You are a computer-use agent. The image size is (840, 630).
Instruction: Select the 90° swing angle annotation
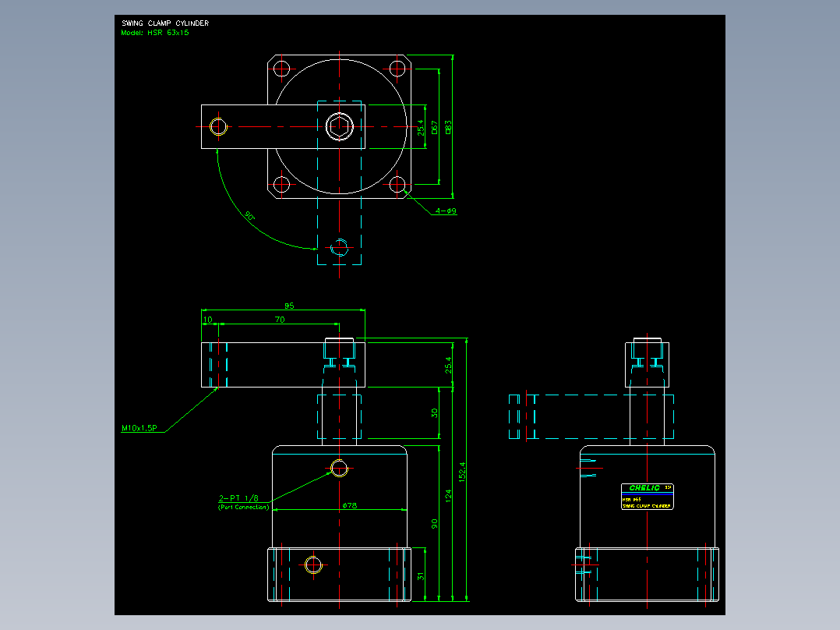pos(249,215)
